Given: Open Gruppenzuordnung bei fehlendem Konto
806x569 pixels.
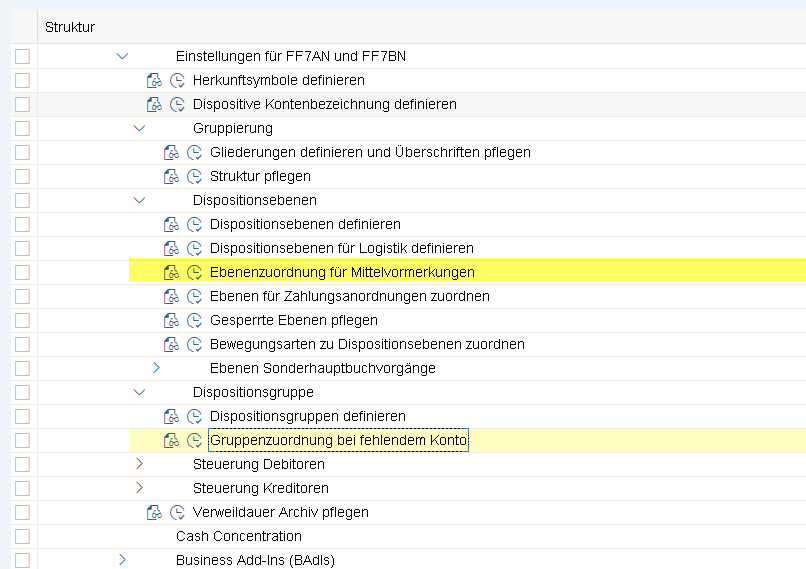Looking at the screenshot, I should click(338, 440).
